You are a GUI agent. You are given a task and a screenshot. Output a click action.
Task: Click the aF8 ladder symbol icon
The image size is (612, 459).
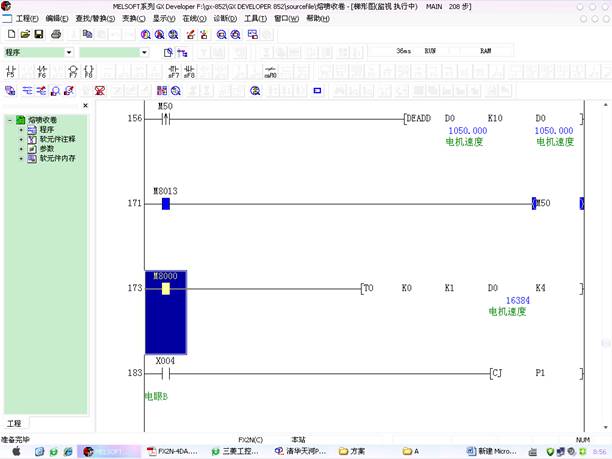click(x=189, y=71)
